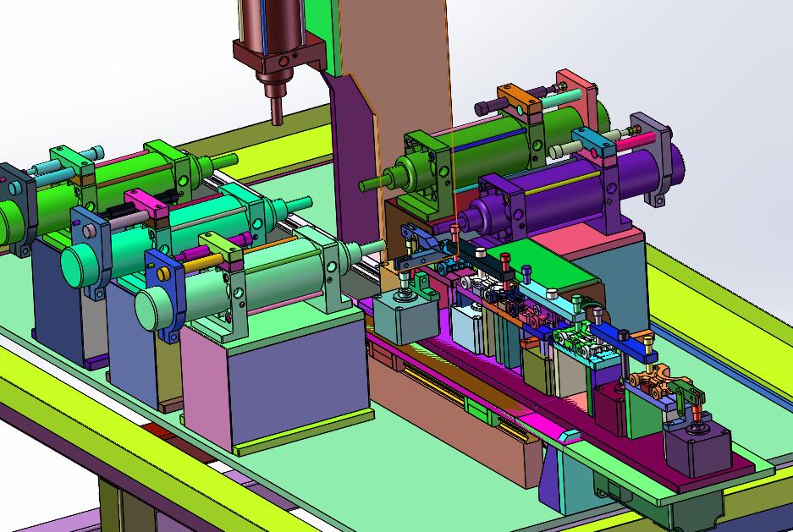793x532 pixels.
Task: Pick the yellow guide rod on the front cylinder
Action: (202, 264)
